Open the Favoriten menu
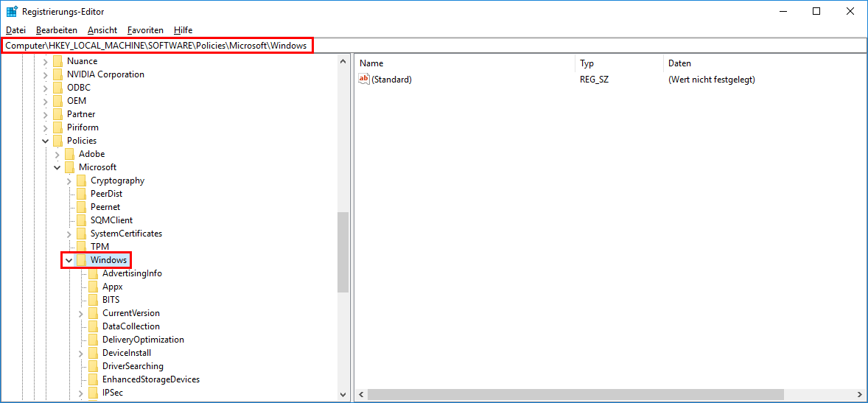Image resolution: width=868 pixels, height=403 pixels. click(145, 30)
